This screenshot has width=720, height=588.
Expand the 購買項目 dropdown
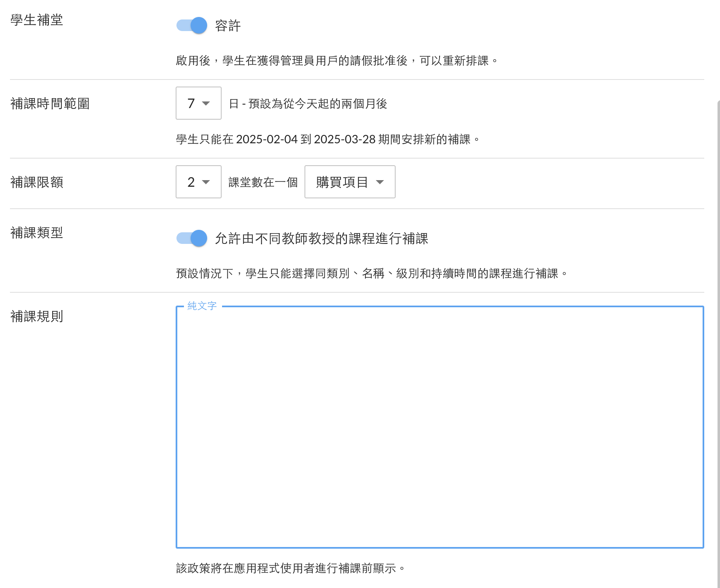click(x=350, y=182)
